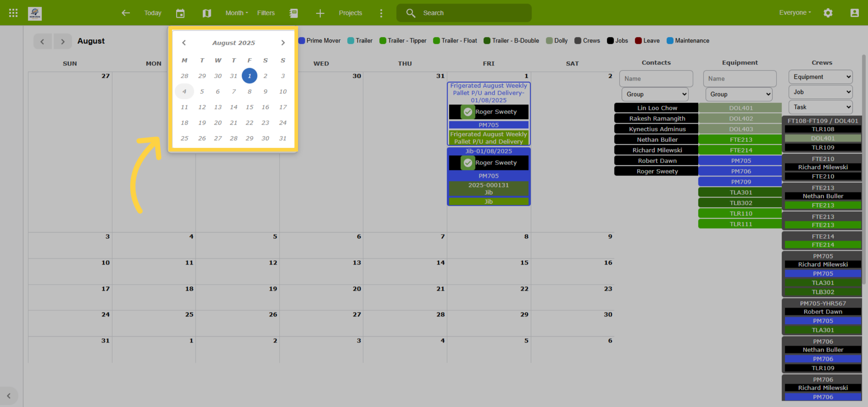This screenshot has height=407, width=868.
Task: Toggle Trailer - Tipper legend color
Action: click(383, 41)
